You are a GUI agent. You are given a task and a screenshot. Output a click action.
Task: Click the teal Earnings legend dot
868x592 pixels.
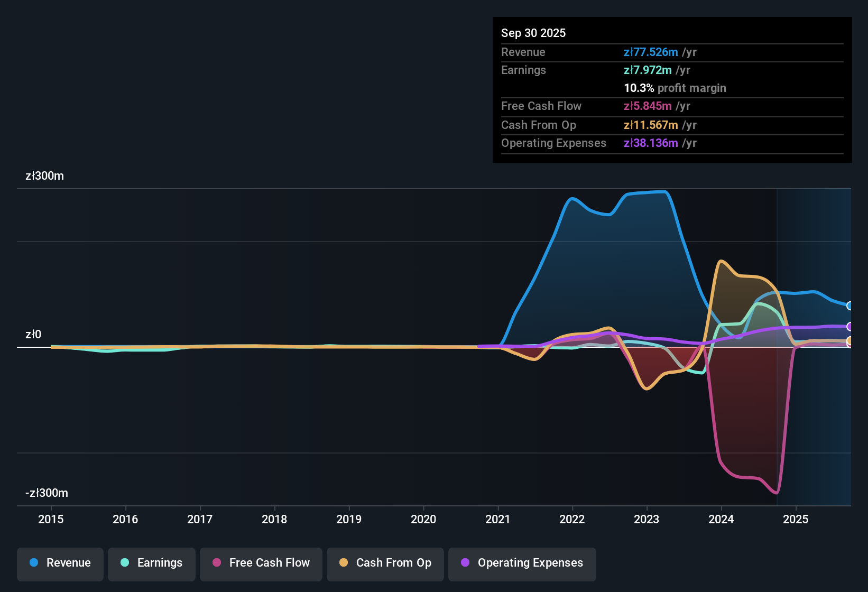[125, 563]
